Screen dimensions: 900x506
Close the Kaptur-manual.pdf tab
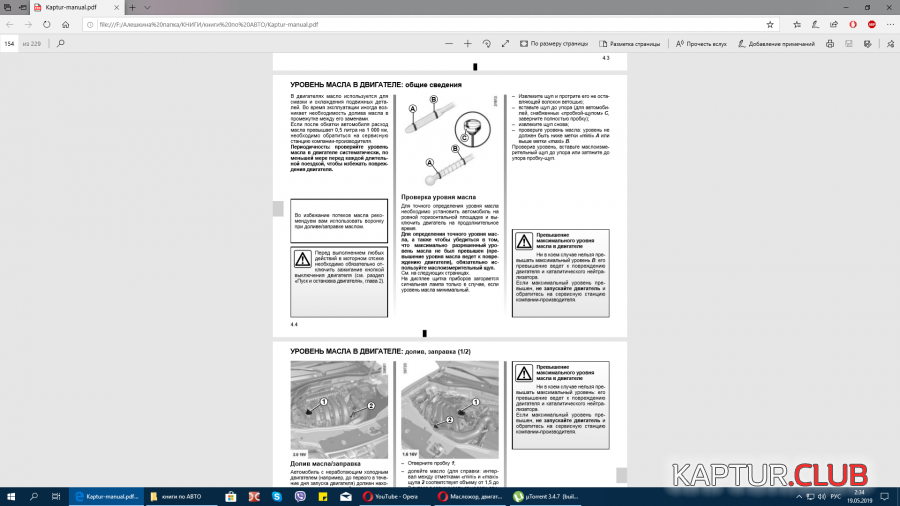coord(117,7)
